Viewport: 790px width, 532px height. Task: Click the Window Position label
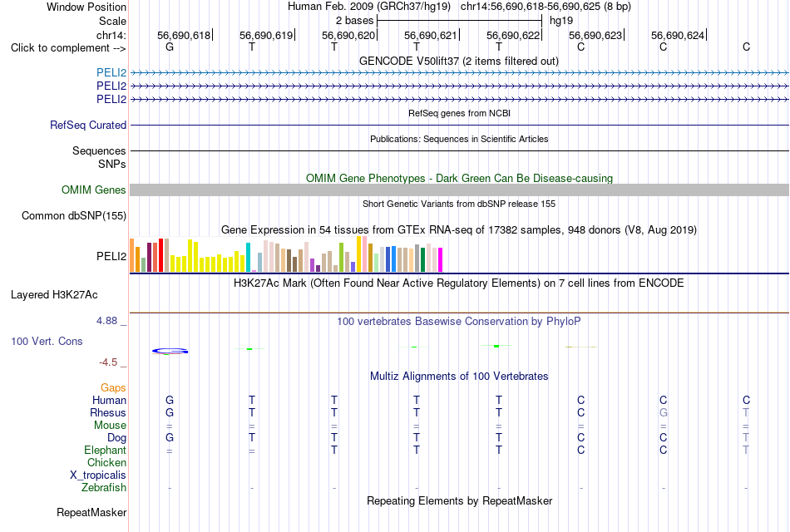pyautogui.click(x=86, y=7)
